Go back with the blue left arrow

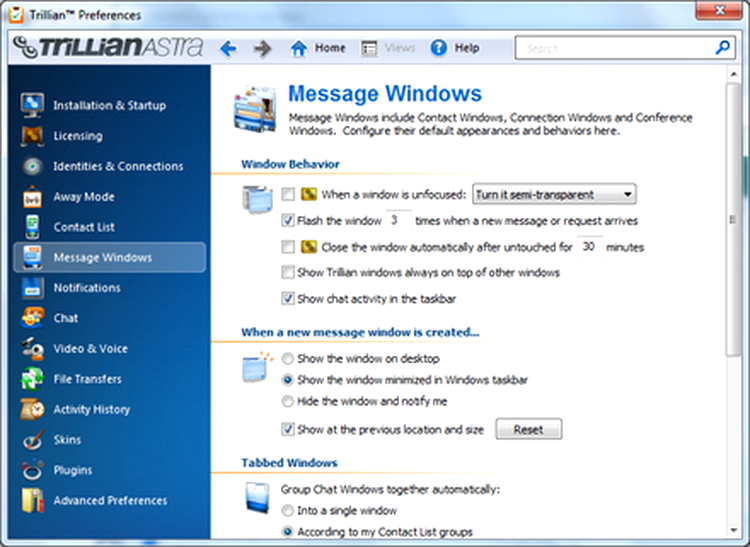229,48
